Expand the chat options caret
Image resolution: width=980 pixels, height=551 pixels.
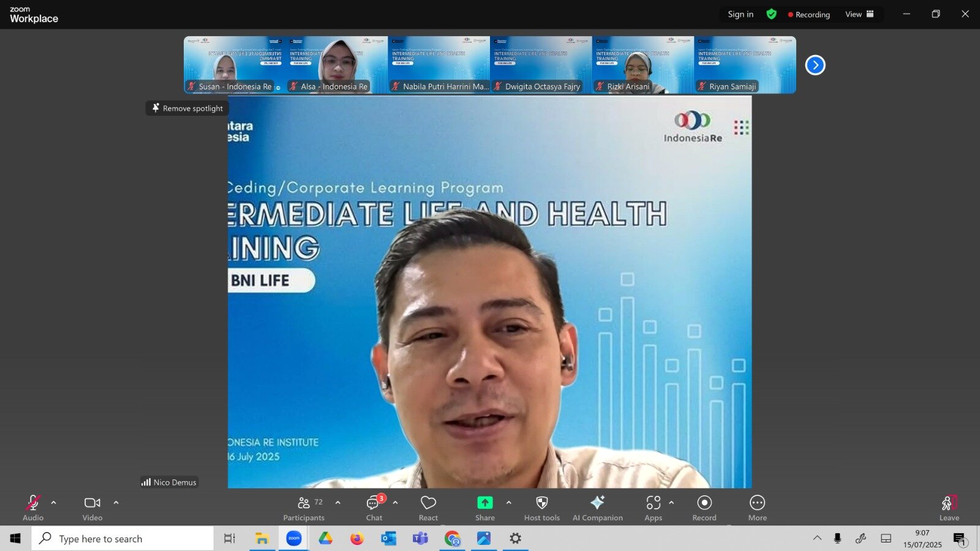[x=396, y=503]
